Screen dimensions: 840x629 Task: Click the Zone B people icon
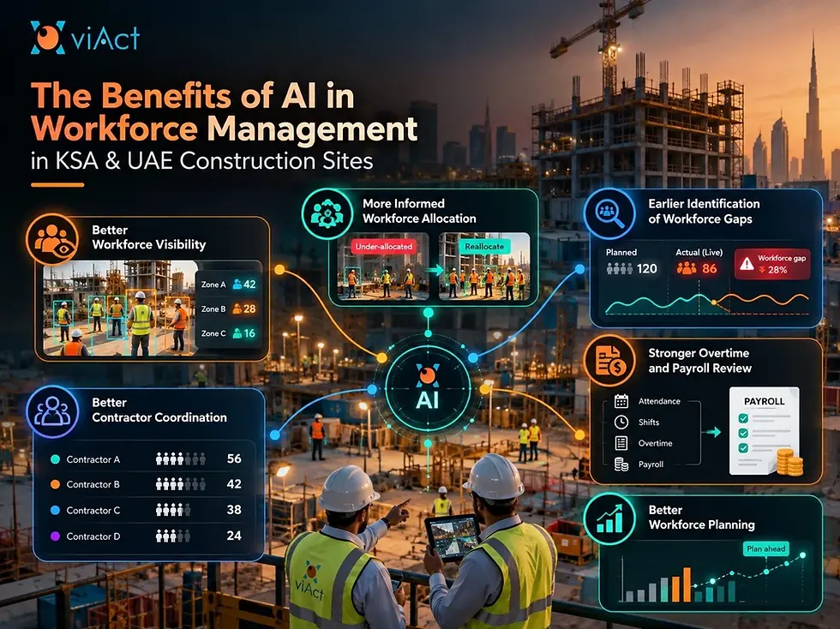click(x=237, y=309)
